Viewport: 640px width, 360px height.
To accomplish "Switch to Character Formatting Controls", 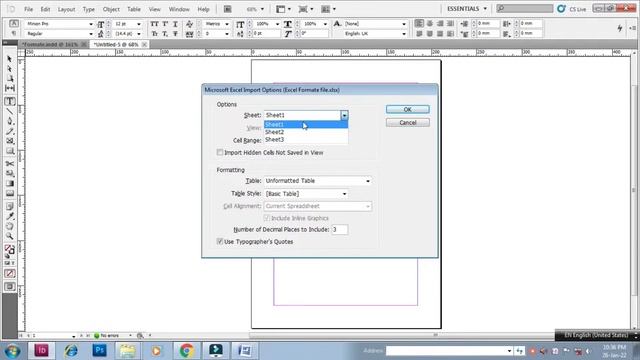I will tap(13, 24).
